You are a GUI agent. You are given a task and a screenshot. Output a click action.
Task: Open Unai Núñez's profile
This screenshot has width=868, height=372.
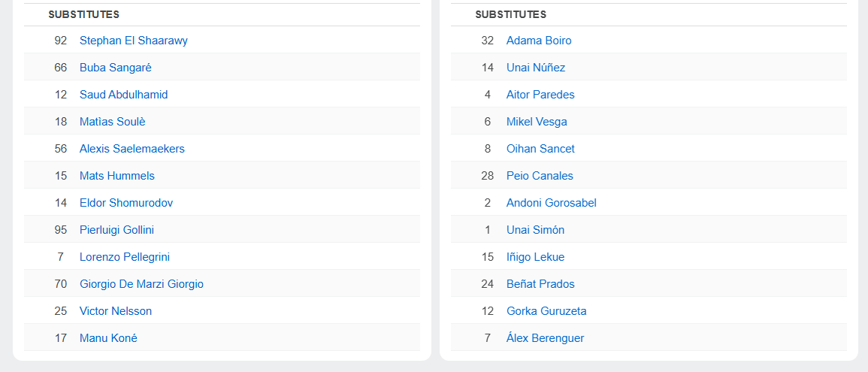click(x=535, y=68)
